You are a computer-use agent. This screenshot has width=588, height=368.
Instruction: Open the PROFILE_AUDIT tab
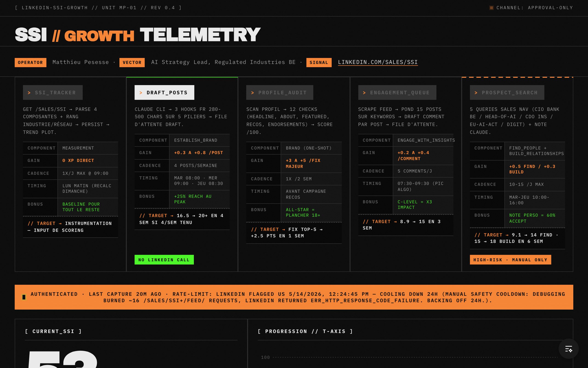[x=280, y=92]
